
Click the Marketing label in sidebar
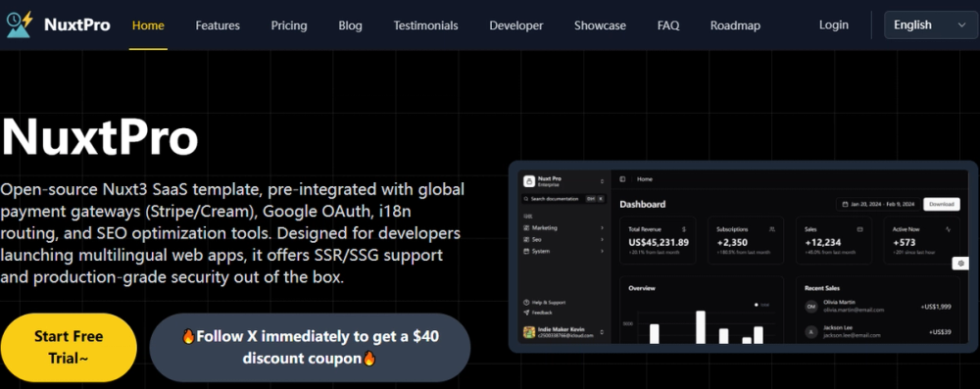pos(545,227)
